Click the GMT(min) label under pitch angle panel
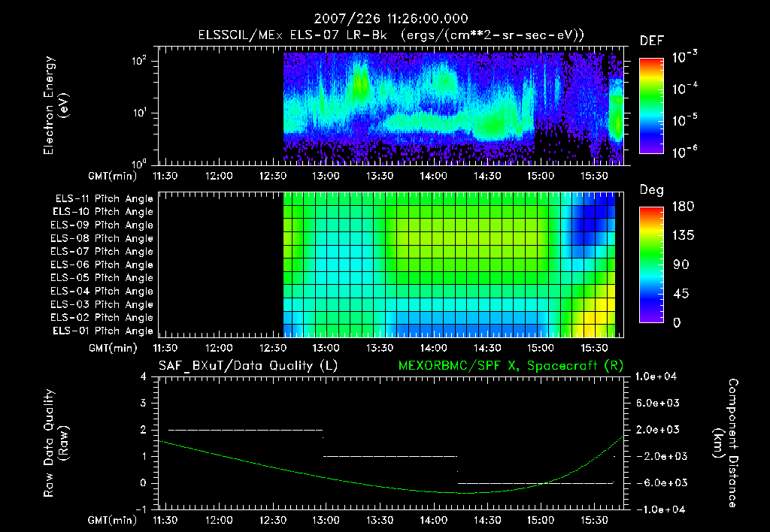 click(x=113, y=349)
